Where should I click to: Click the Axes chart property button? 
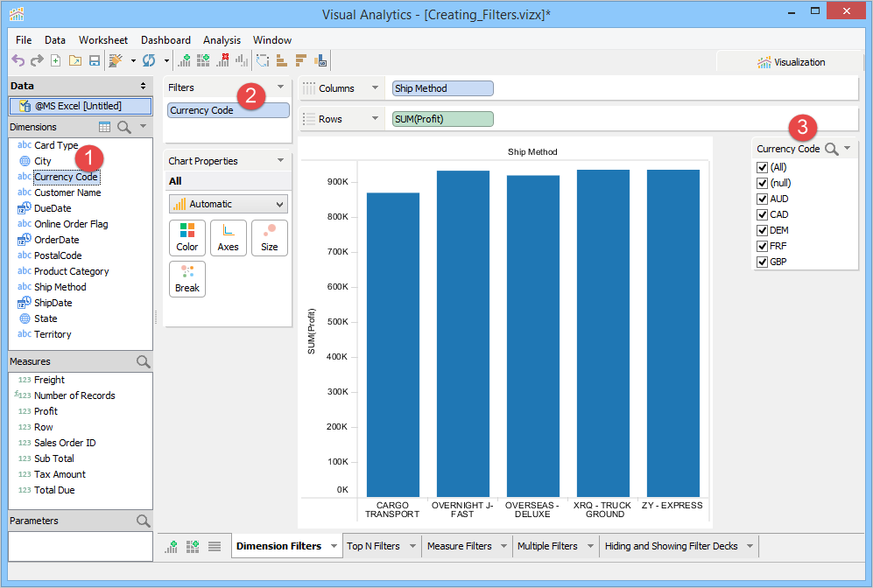tap(229, 238)
